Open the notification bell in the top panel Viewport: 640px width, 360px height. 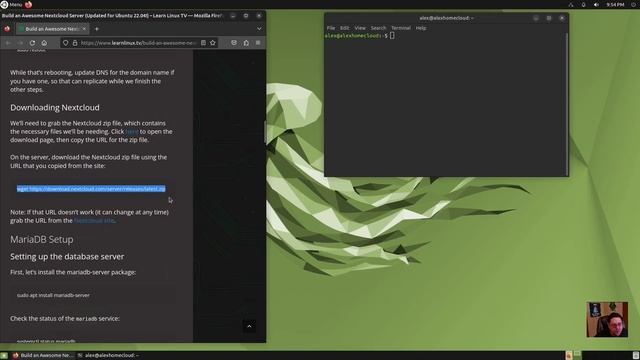584,4
